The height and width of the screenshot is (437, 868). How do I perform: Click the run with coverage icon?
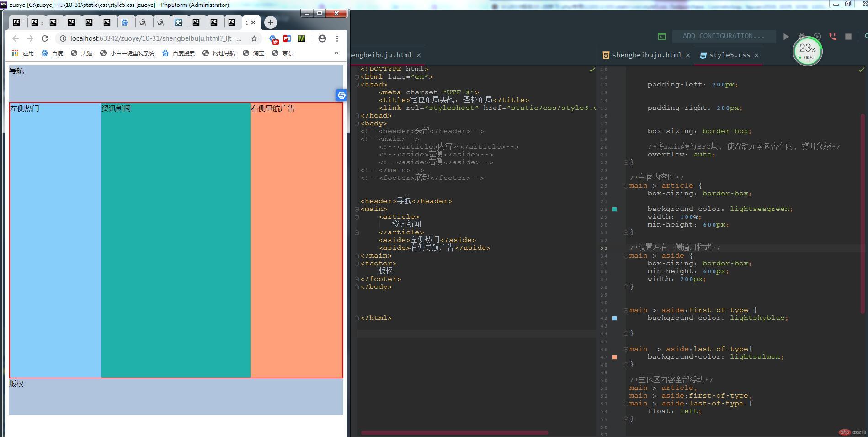817,37
